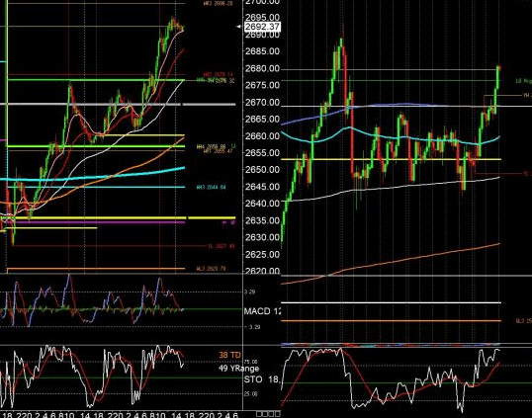The width and height of the screenshot is (532, 418).
Task: Click the current price tag 2692.37
Action: coord(262,27)
